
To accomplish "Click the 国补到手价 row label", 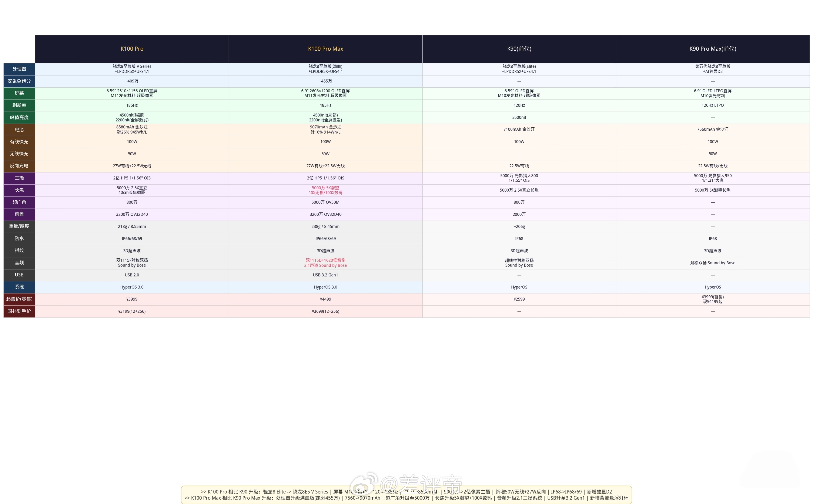I will click(19, 311).
